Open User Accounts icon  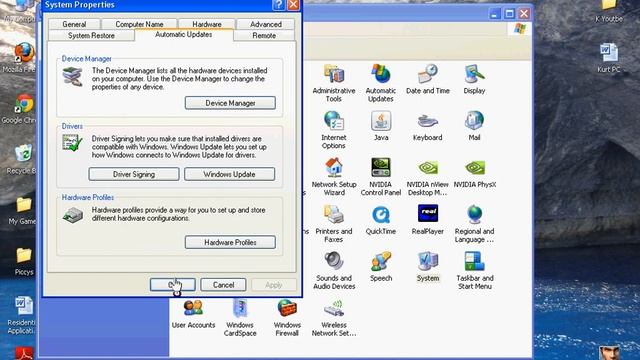[x=193, y=314]
